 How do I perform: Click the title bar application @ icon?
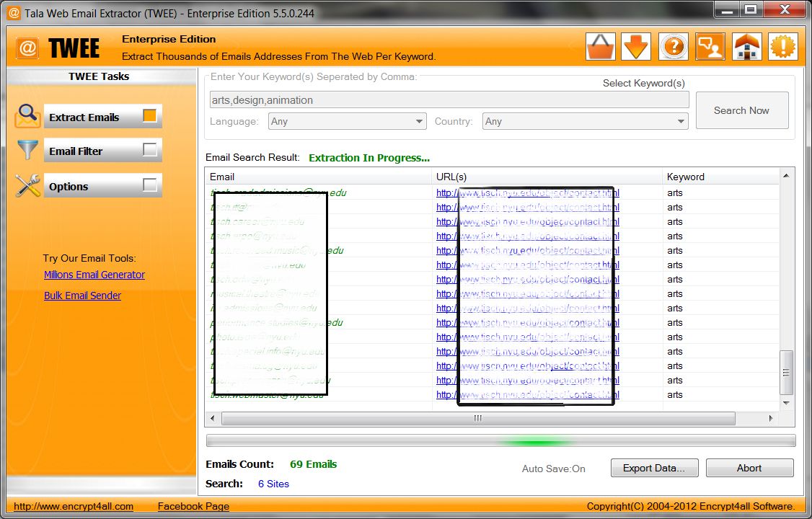(x=14, y=13)
